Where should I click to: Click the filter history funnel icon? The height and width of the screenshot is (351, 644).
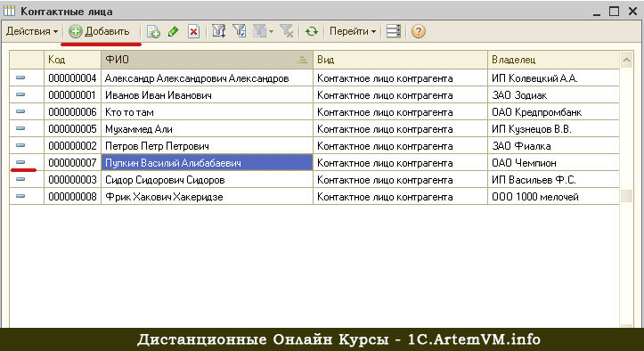[x=259, y=32]
